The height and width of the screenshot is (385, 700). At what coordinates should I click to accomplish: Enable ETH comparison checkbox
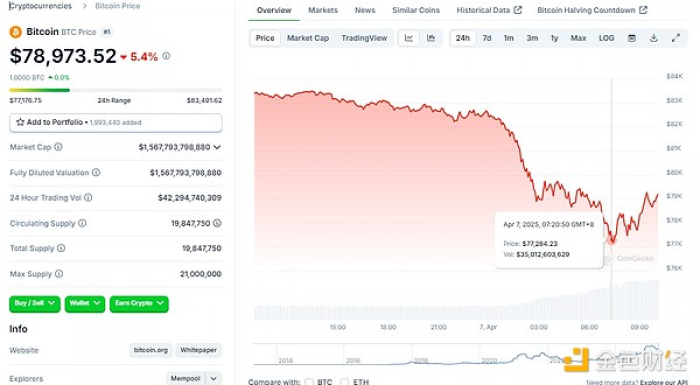coord(345,382)
